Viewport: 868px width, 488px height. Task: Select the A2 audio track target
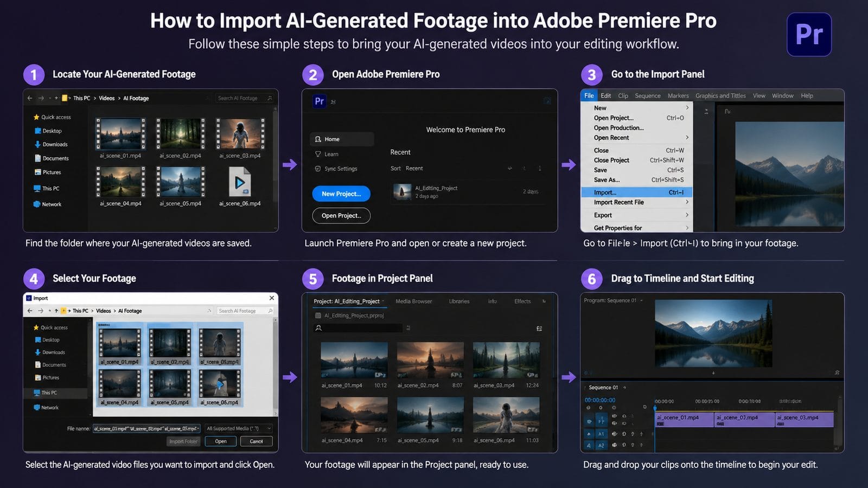[601, 445]
